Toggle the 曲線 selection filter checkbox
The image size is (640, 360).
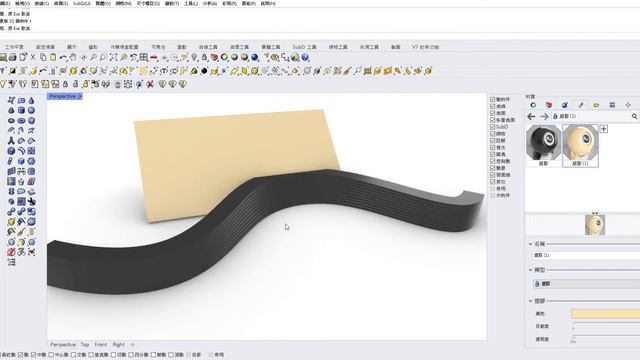coord(493,106)
